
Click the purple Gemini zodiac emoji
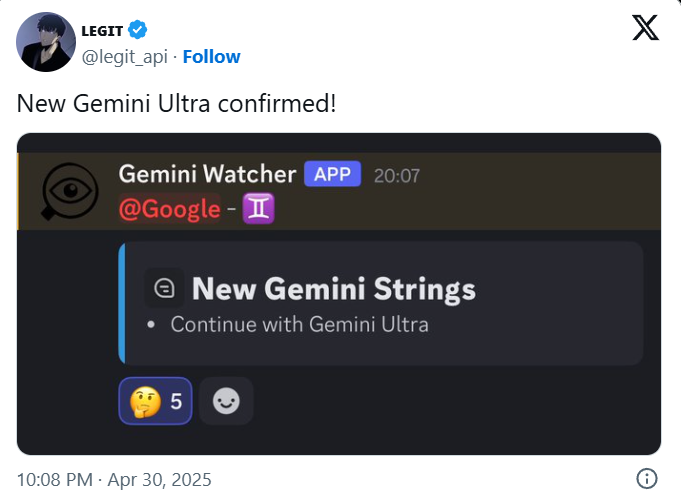point(258,208)
